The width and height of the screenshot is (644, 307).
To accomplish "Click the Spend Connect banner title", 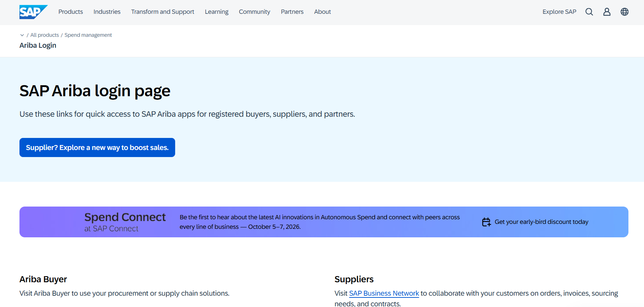I will coord(125,217).
